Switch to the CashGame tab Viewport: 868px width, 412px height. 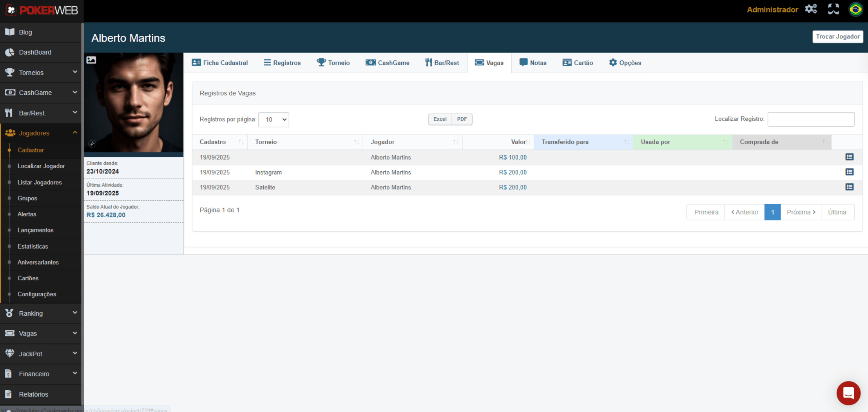(387, 63)
